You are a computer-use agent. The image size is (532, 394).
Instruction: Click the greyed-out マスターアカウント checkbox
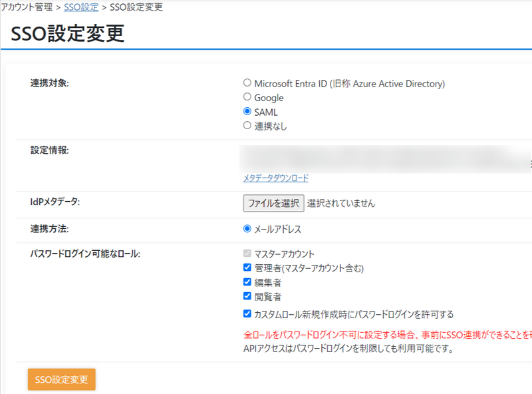click(x=247, y=254)
